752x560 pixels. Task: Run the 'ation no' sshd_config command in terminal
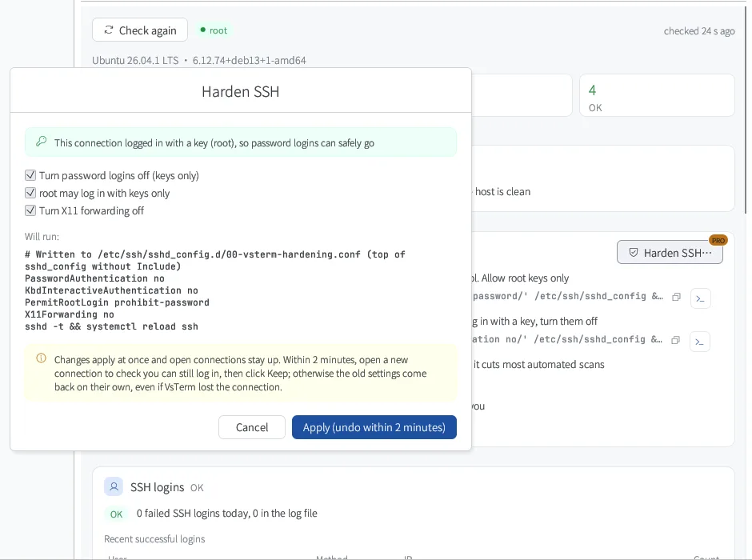point(700,342)
